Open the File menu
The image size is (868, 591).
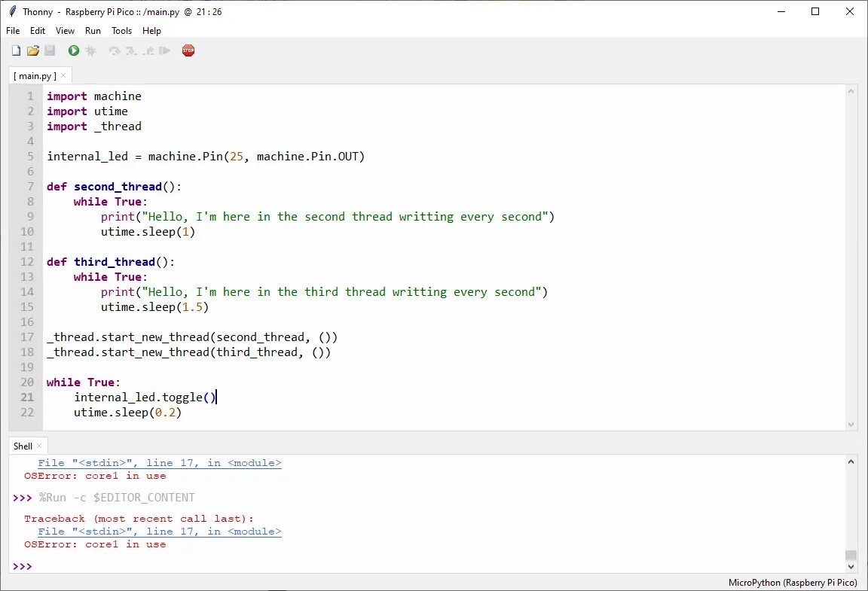13,31
